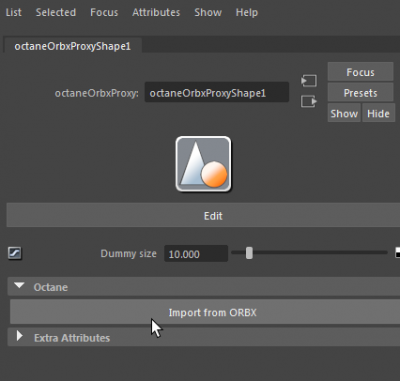
Task: Open the Attributes menu
Action: coord(156,12)
